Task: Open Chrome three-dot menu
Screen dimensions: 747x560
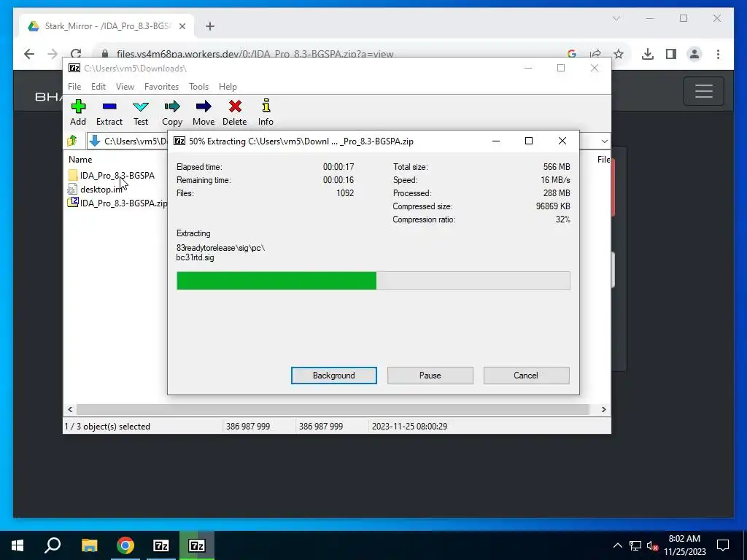Action: coord(718,54)
